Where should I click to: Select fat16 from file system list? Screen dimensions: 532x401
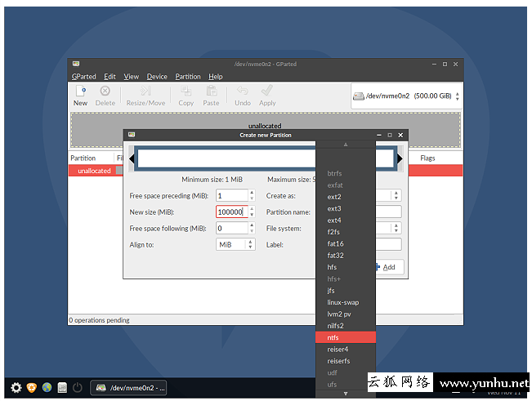coord(346,243)
